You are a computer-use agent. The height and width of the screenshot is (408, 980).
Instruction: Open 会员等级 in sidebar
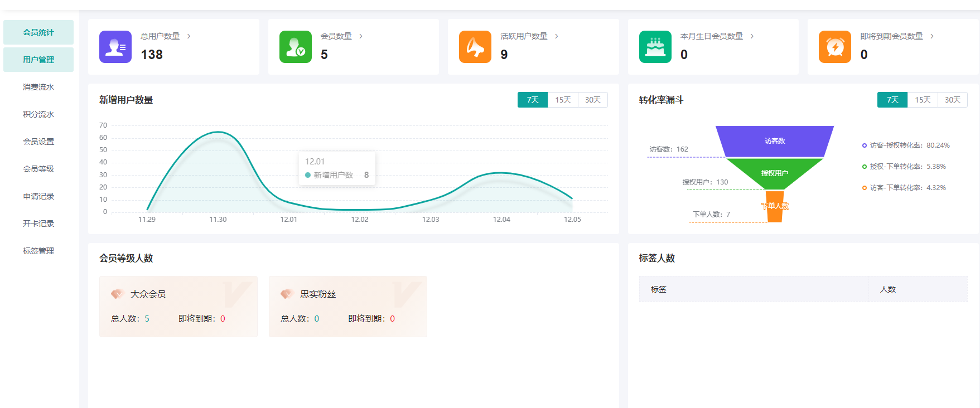coord(38,169)
